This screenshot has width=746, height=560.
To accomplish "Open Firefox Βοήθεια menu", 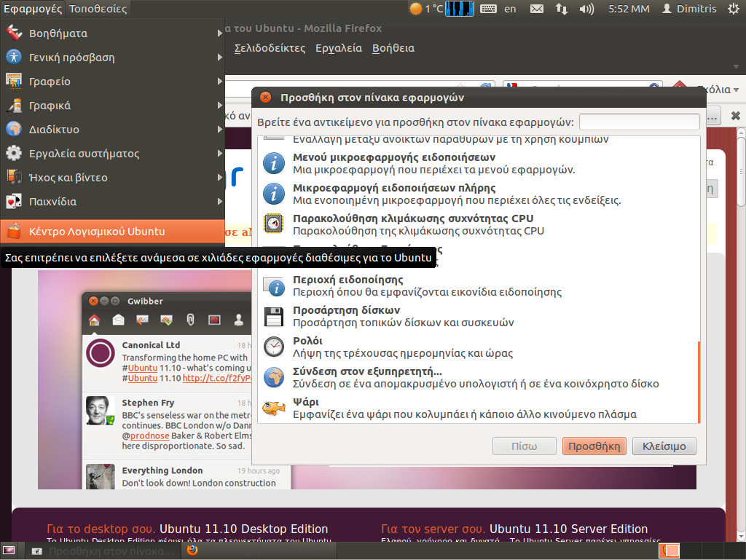I will point(393,48).
